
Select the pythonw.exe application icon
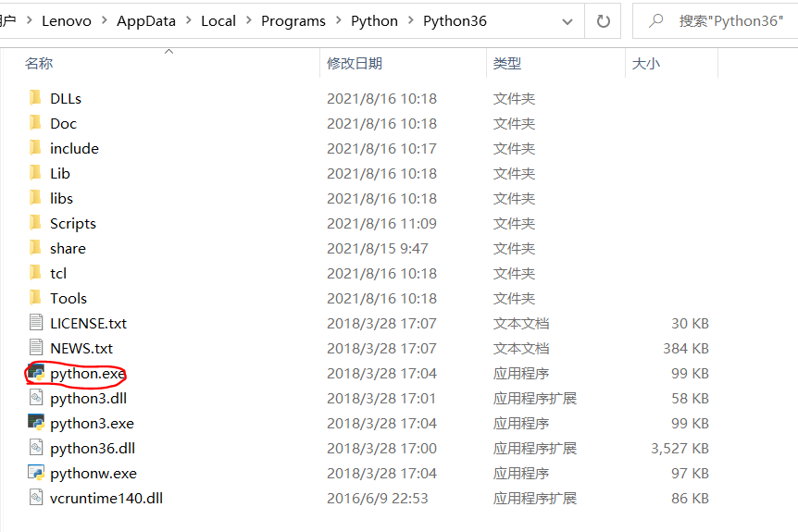coord(35,472)
